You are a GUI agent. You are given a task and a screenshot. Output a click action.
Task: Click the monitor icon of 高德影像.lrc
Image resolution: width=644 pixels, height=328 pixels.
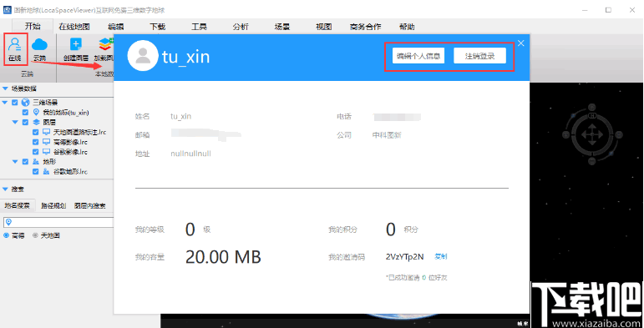click(47, 142)
